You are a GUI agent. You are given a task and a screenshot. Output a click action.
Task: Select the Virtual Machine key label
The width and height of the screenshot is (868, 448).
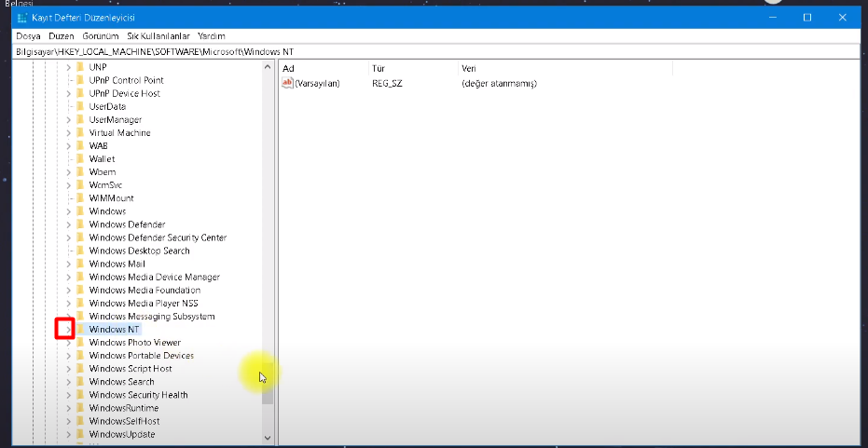[119, 133]
